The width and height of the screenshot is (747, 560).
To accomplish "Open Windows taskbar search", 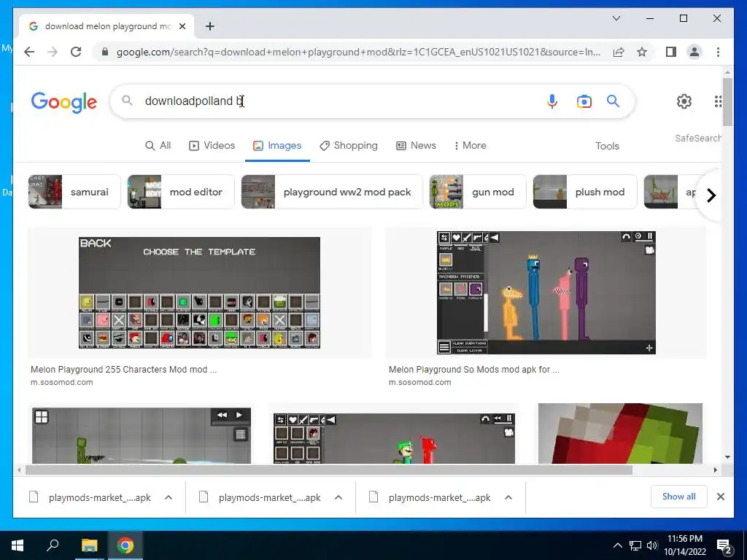I will coord(53,545).
